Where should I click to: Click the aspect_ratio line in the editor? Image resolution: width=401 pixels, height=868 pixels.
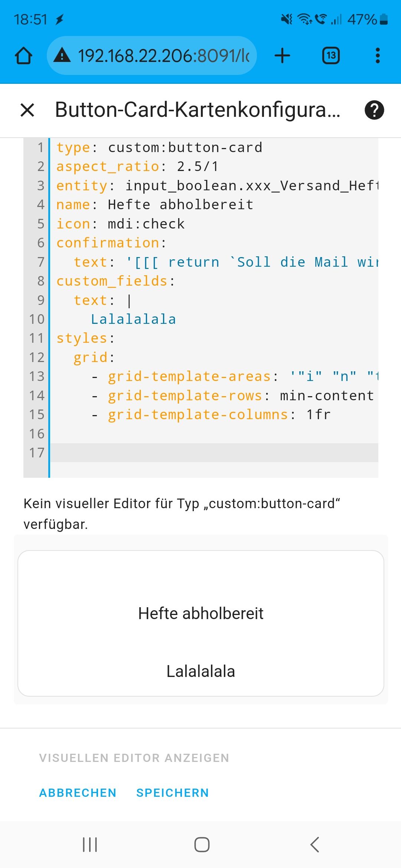point(137,167)
